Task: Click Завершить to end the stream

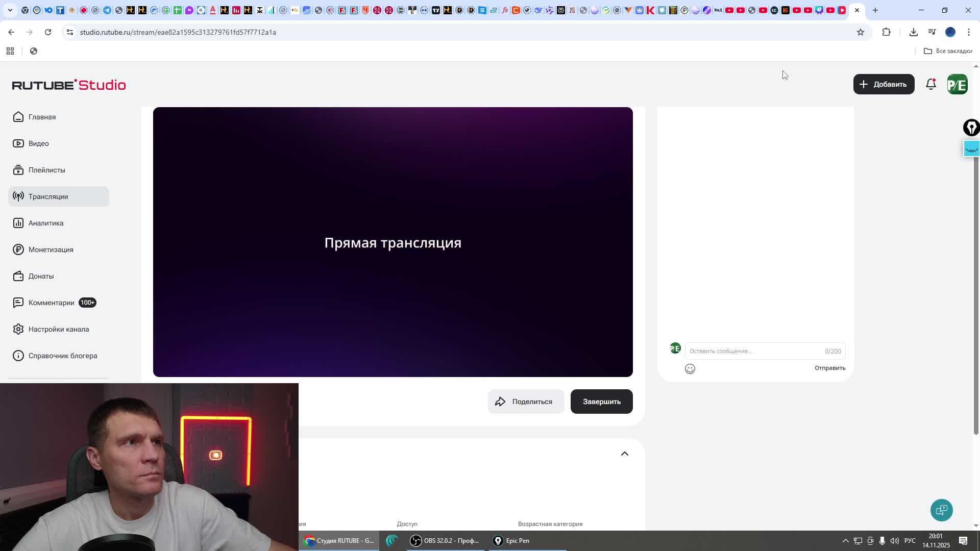Action: (601, 402)
